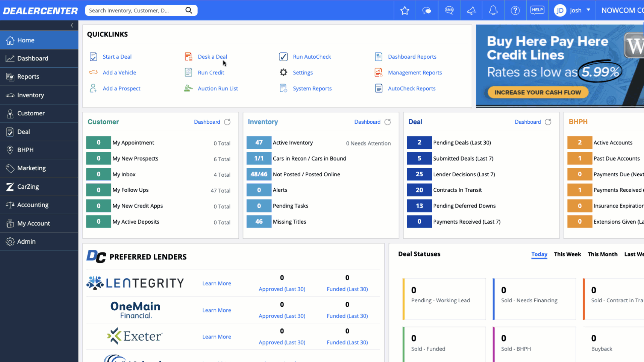
Task: Click the 25 Lender Decisions count
Action: (419, 174)
